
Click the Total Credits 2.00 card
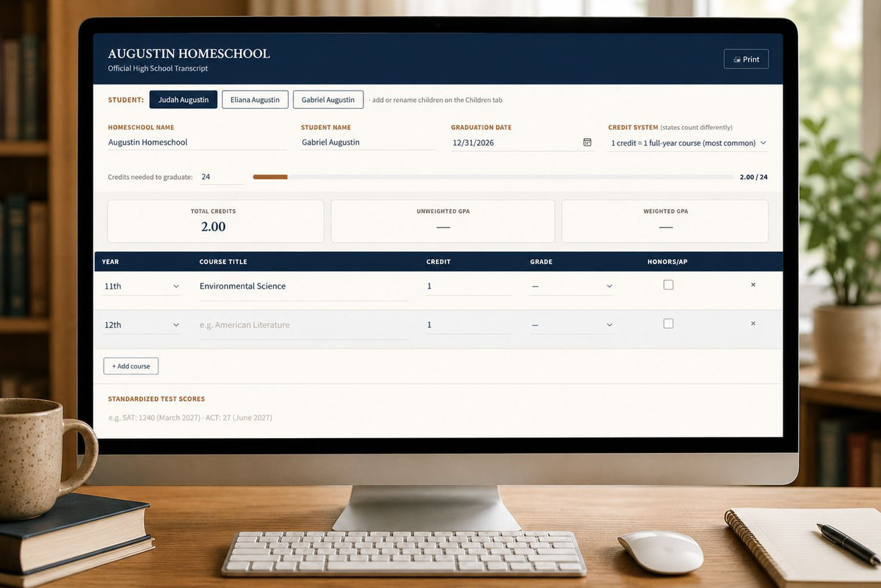point(215,221)
